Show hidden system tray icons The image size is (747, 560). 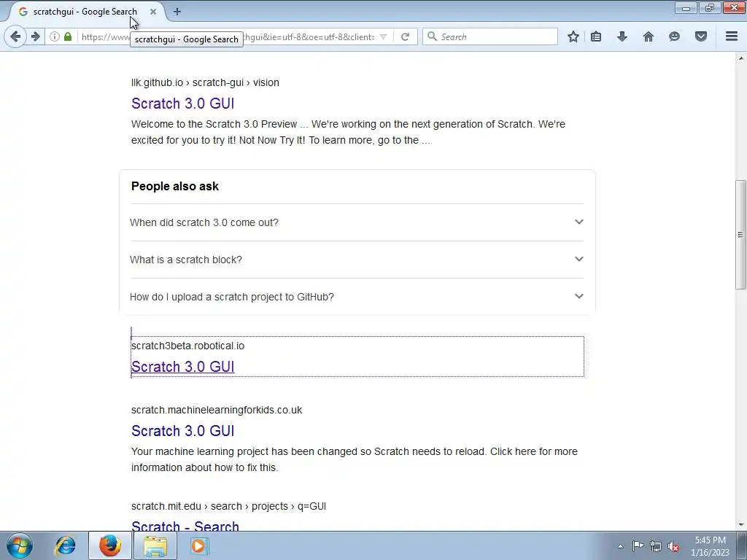click(x=620, y=546)
